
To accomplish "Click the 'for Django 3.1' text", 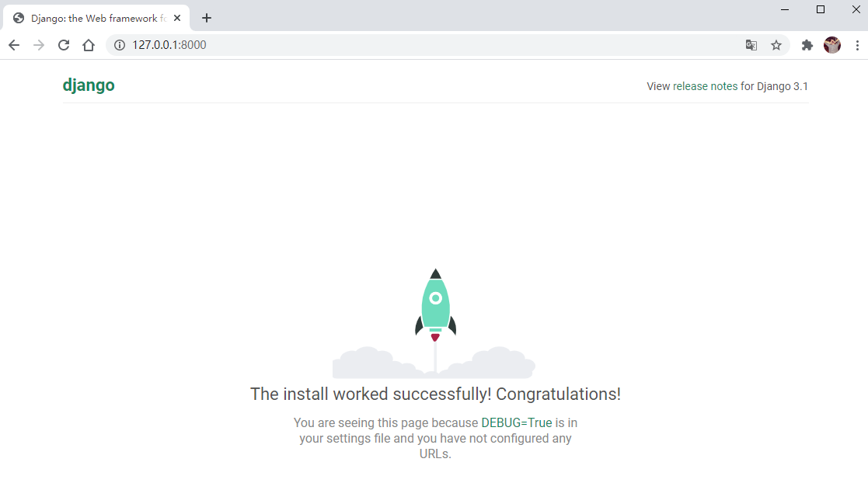I will coord(774,86).
